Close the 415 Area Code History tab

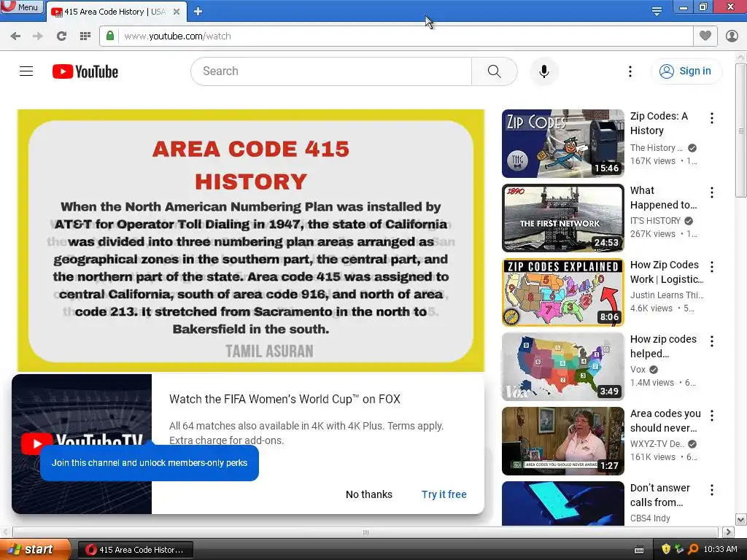click(177, 12)
